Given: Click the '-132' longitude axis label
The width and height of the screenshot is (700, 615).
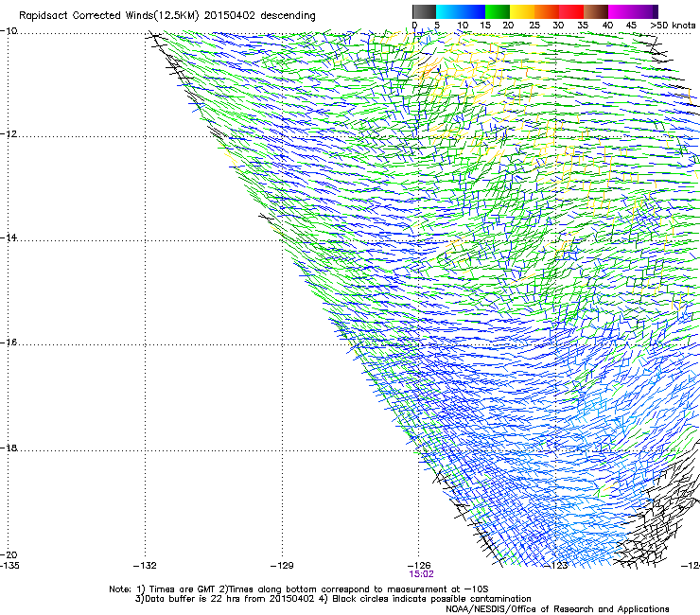Looking at the screenshot, I should coord(145,566).
